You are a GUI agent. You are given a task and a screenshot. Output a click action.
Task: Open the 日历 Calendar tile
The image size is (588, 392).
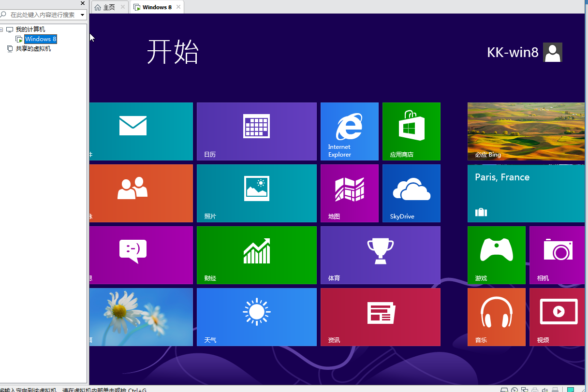256,131
